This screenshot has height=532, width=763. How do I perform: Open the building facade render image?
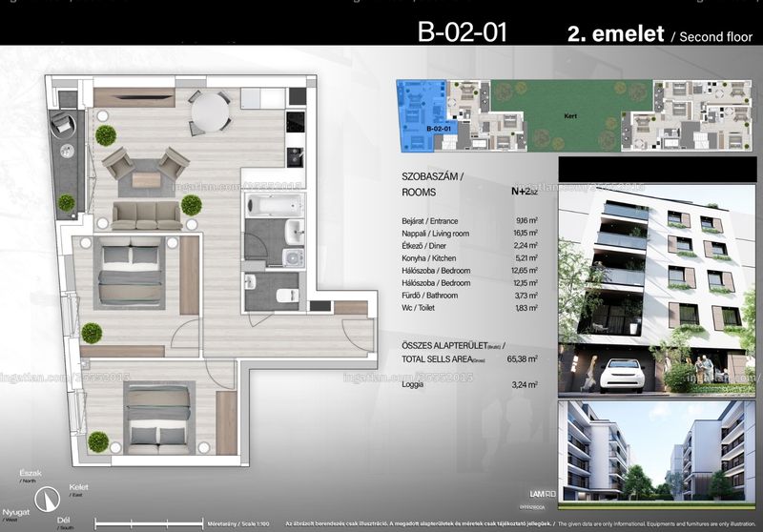[x=657, y=291]
